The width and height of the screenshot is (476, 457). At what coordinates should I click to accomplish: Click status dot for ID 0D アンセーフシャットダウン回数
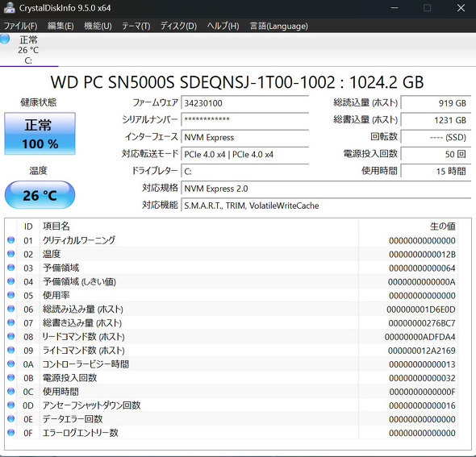[11, 405]
